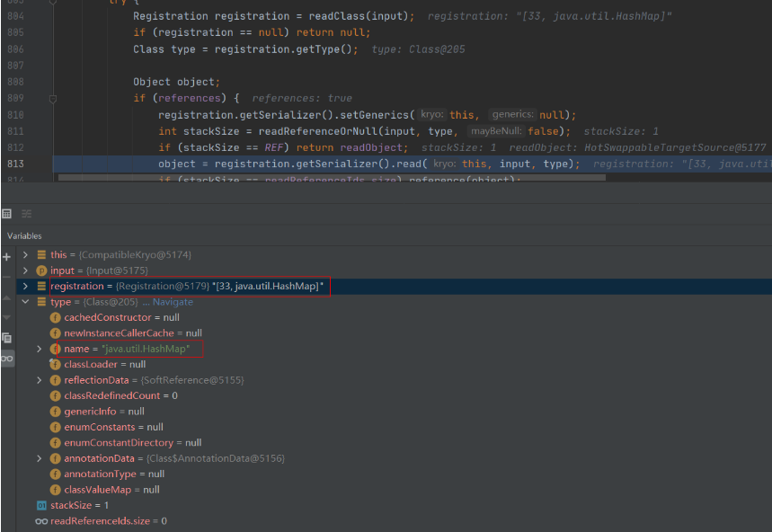This screenshot has height=532, width=772.
Task: Click the editor horizontal scrollbar
Action: 333,178
